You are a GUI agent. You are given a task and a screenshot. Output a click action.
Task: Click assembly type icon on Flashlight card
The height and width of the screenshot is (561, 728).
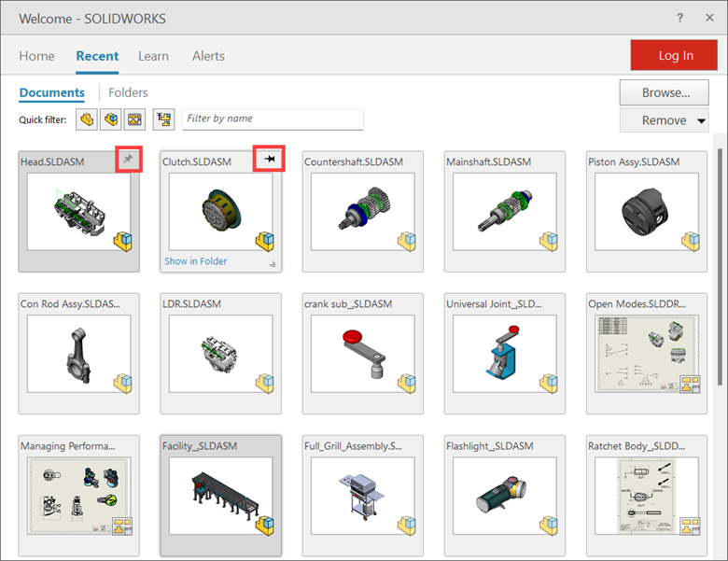[549, 526]
